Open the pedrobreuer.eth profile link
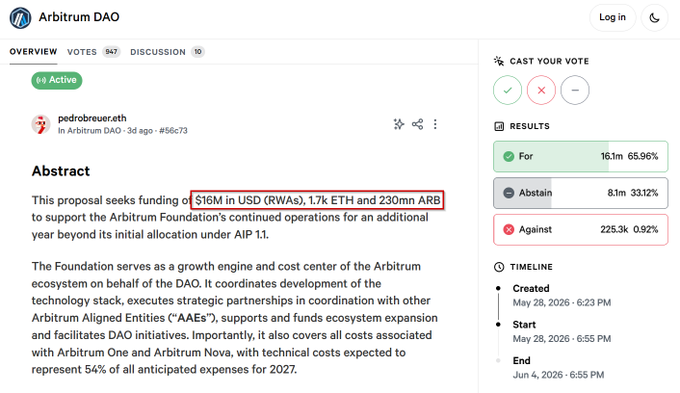Image resolution: width=680 pixels, height=393 pixels. click(x=92, y=118)
